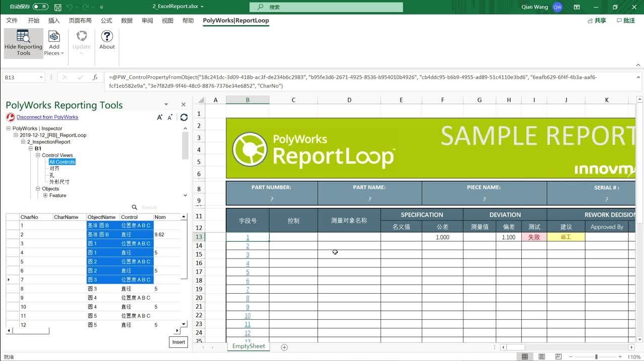Click the ObjectName column header
644x361 pixels.
(x=103, y=217)
